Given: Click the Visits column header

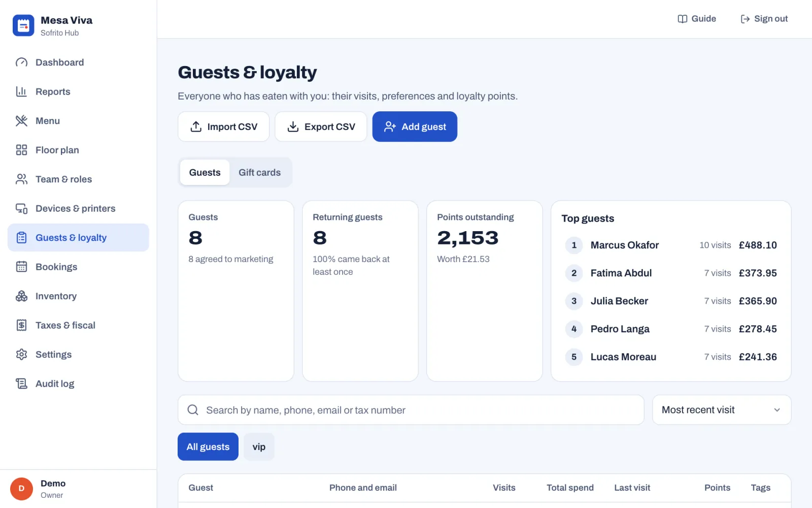Looking at the screenshot, I should pyautogui.click(x=504, y=488).
